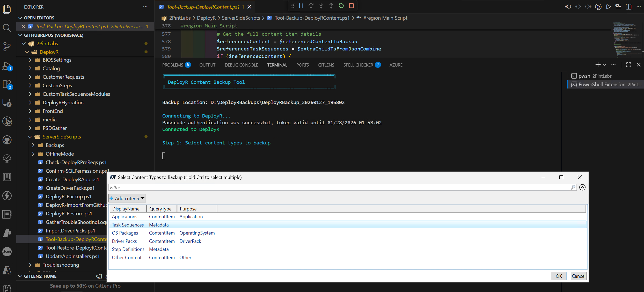This screenshot has height=292, width=644.
Task: Open new terminal launch profile dropdown
Action: click(605, 65)
